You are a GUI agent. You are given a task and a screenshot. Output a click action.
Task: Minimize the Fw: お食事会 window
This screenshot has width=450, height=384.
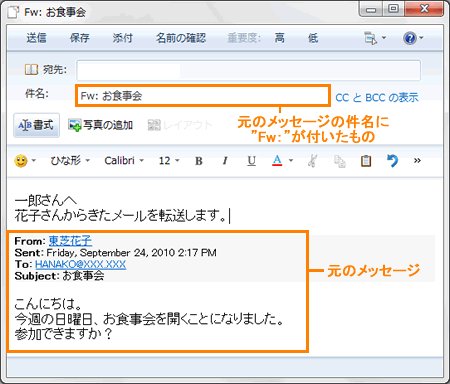[371, 9]
